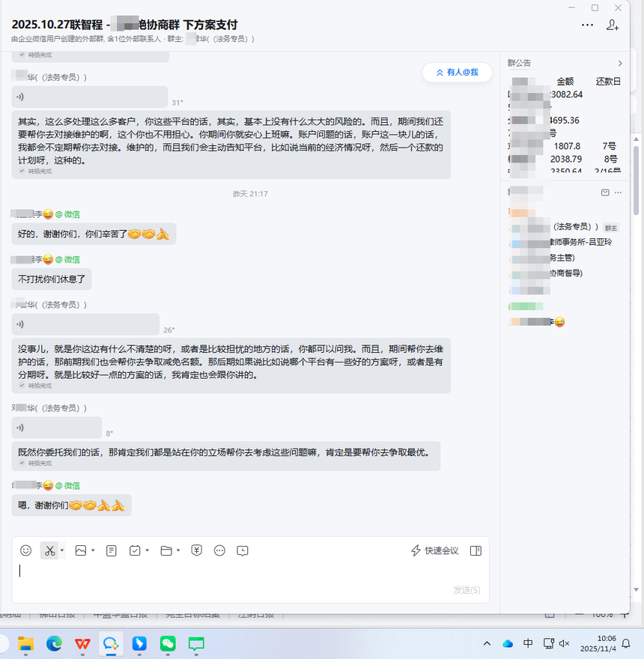Expand the folder icon dropdown arrow
This screenshot has height=659, width=644.
pos(178,550)
